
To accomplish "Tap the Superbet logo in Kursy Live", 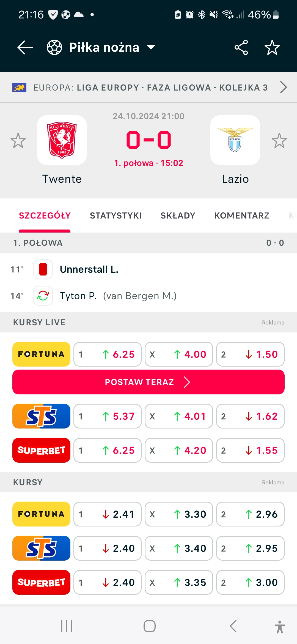I will [41, 450].
